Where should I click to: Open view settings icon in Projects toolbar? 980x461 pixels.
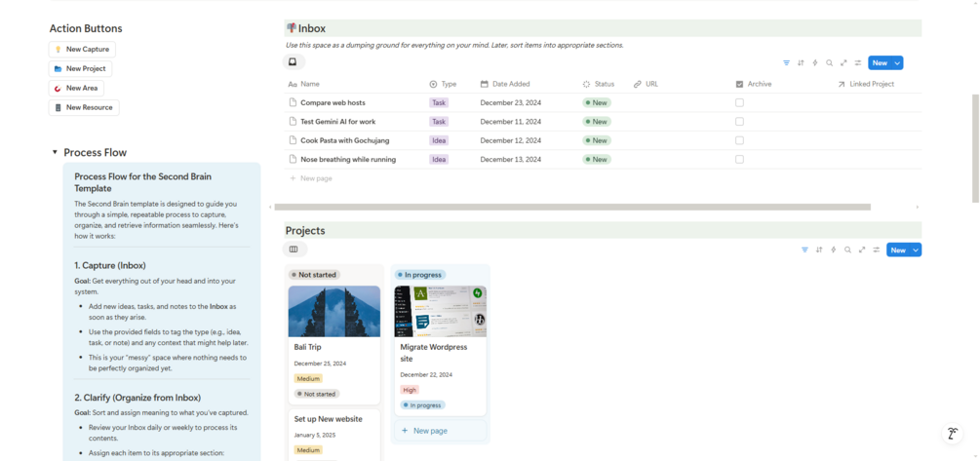pos(877,250)
